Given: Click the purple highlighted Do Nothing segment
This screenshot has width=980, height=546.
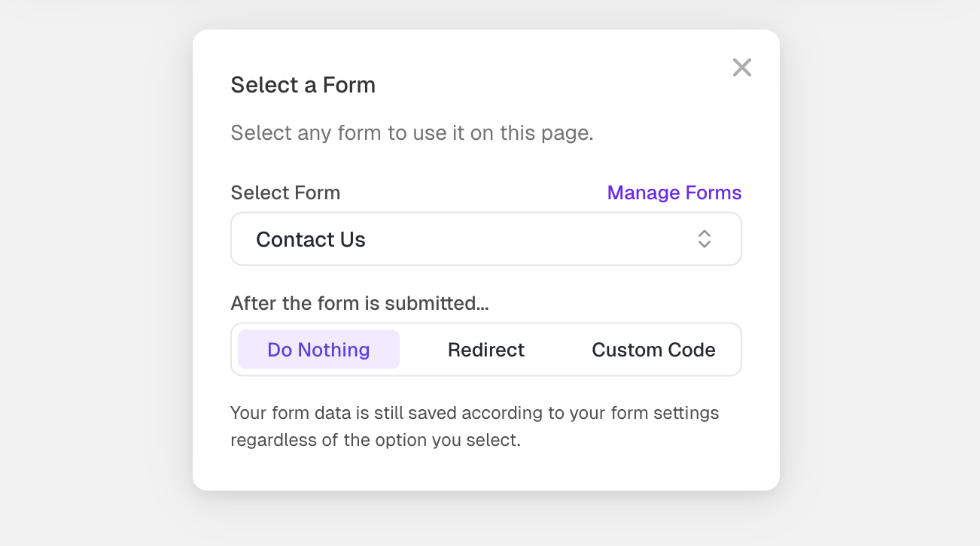Looking at the screenshot, I should [318, 350].
